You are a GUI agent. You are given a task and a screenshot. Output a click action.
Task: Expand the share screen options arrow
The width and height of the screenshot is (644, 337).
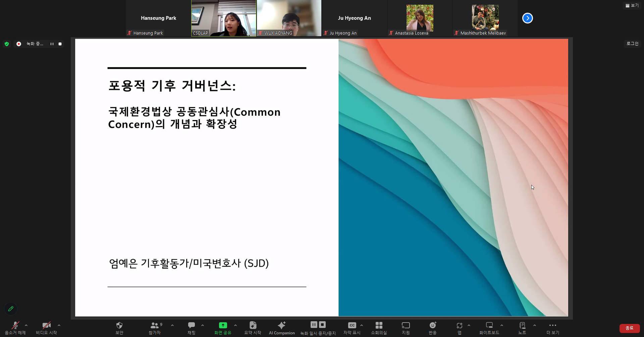pos(235,325)
